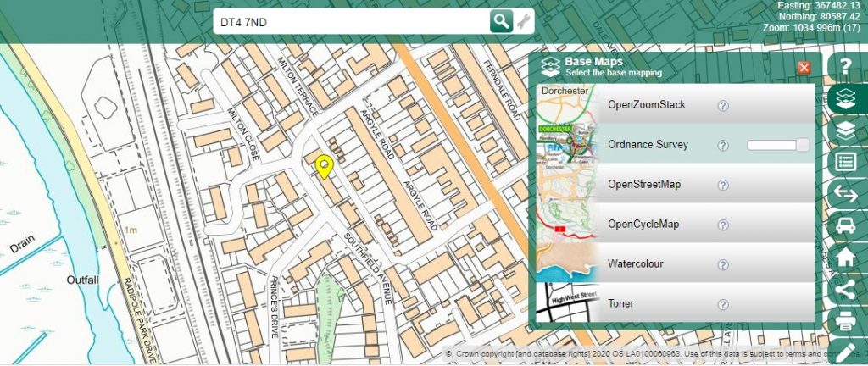Click the Outfall map label
The image size is (868, 366).
coord(82,280)
